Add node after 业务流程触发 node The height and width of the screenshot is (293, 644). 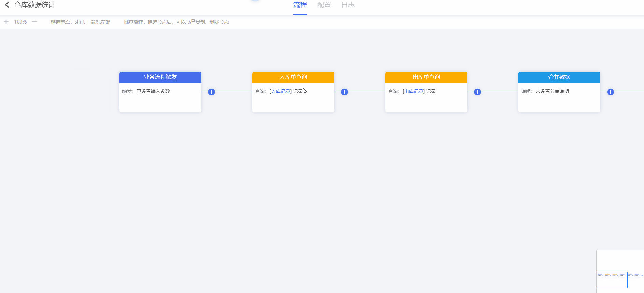click(211, 92)
